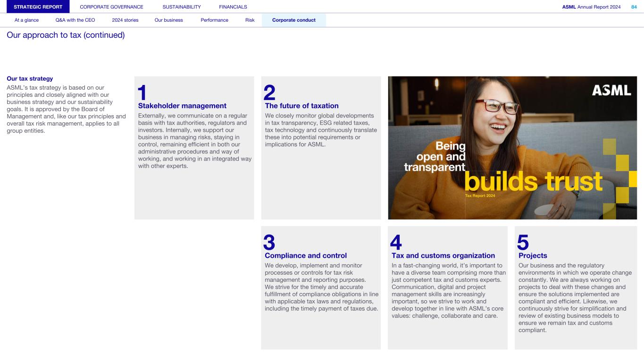This screenshot has height=363, width=644.
Task: Click the 'Our approach to tax (continued)' heading
Action: pos(66,35)
